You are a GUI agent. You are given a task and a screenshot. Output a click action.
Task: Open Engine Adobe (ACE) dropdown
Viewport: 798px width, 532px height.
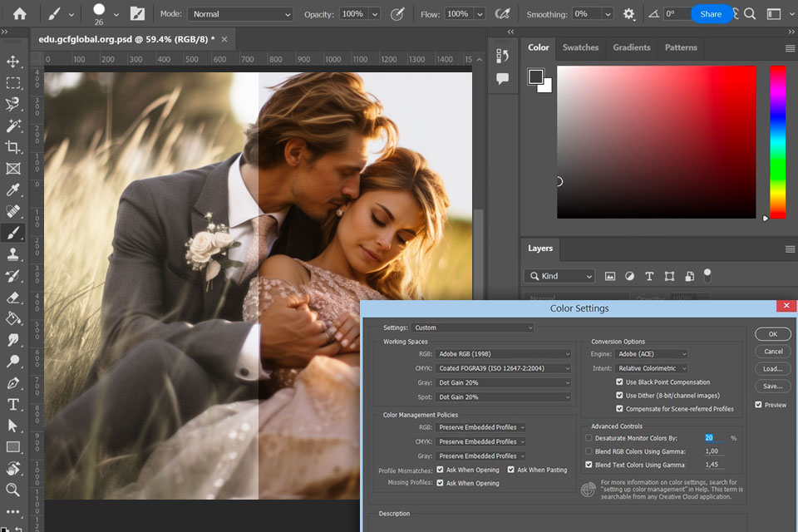point(652,354)
